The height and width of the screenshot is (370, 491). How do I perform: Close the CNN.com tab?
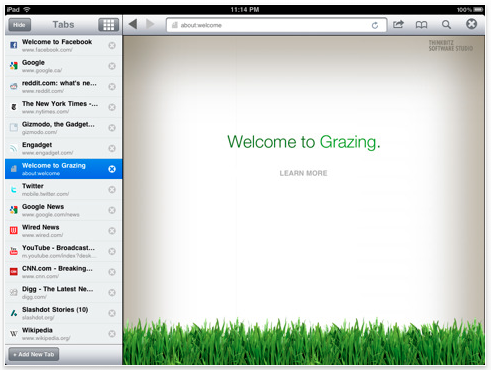click(112, 272)
